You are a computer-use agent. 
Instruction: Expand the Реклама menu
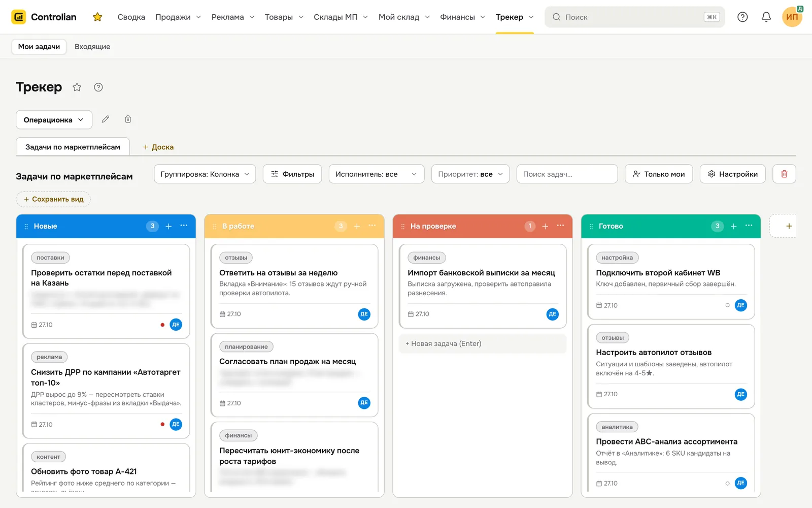pos(233,17)
